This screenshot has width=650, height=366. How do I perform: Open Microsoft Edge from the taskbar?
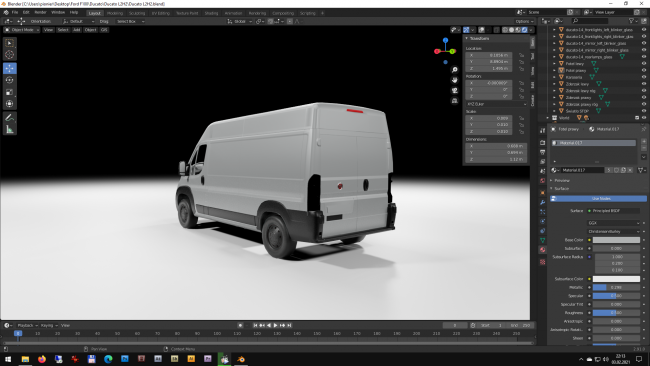tap(108, 359)
